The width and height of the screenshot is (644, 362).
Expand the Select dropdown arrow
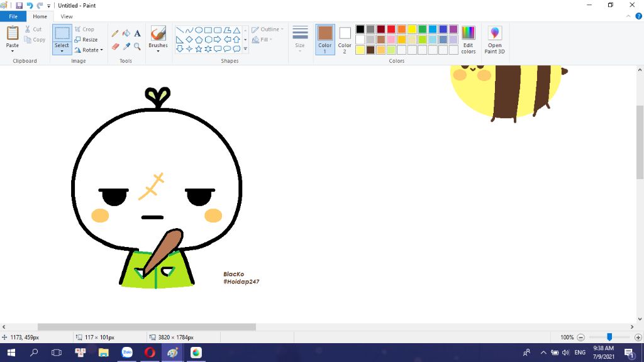62,51
